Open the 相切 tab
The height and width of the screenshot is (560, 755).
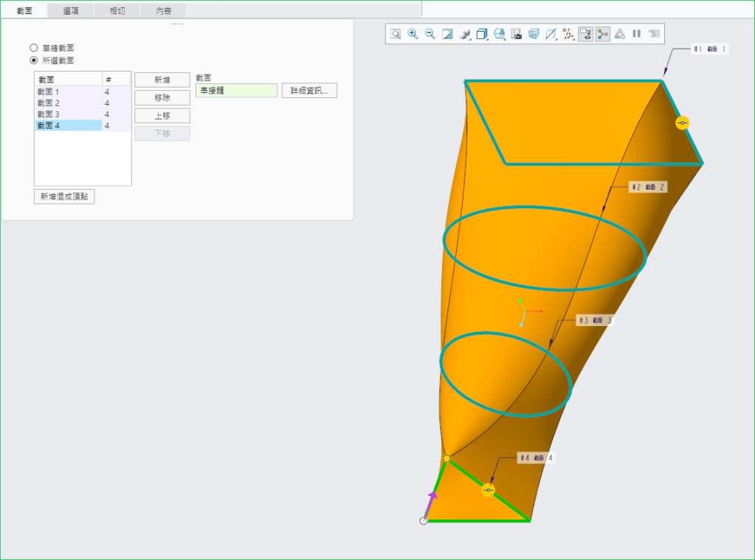point(117,11)
